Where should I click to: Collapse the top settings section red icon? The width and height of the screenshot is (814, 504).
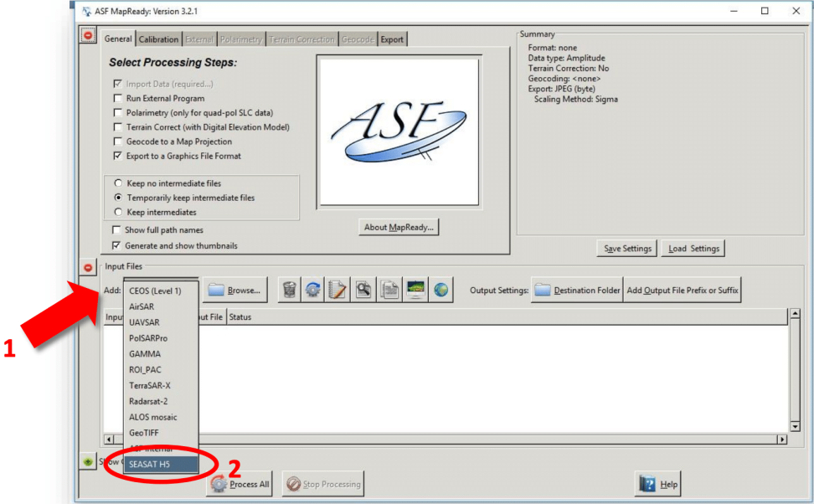pyautogui.click(x=88, y=35)
